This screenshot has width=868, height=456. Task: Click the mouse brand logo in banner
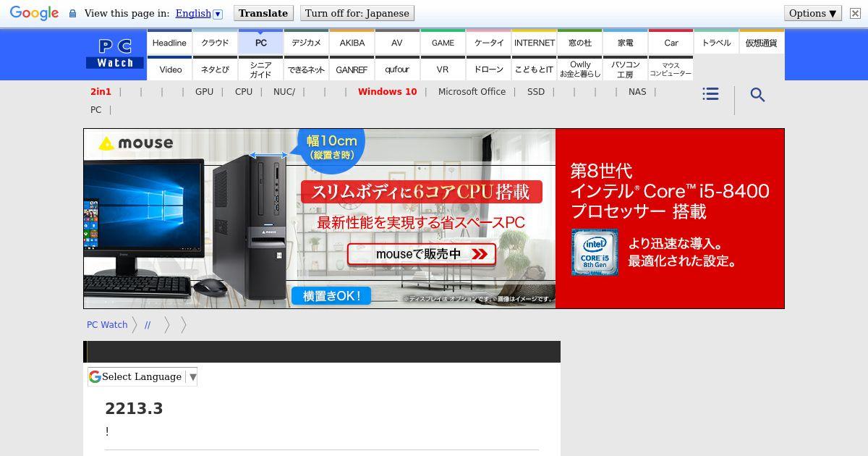coord(136,143)
